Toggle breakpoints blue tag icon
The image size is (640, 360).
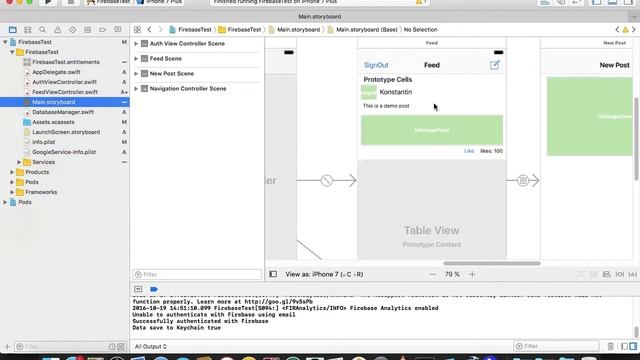(x=154, y=289)
